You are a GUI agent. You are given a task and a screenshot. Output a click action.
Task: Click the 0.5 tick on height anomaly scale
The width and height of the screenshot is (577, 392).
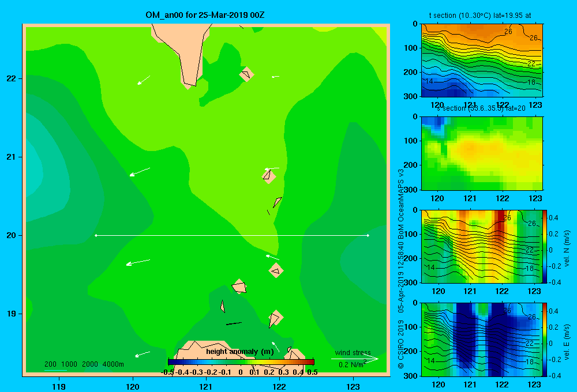(x=312, y=372)
